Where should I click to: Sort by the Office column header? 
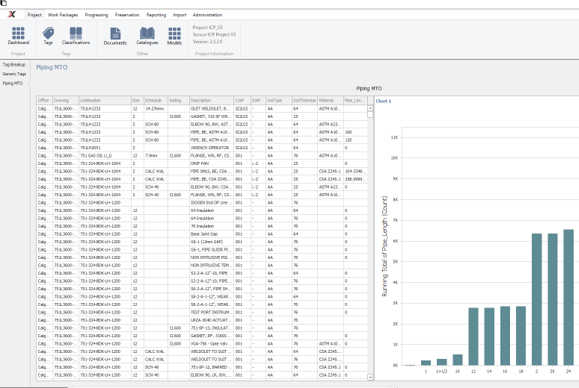[x=44, y=100]
